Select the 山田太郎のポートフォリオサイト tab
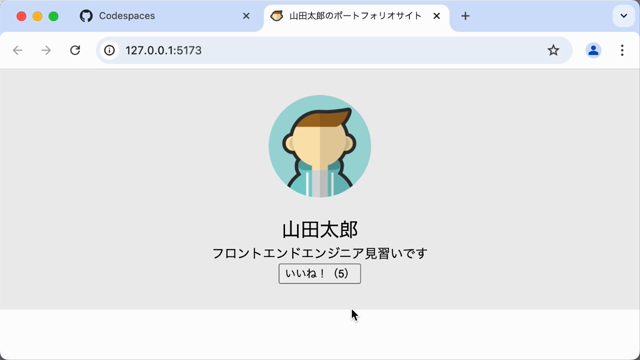 tap(357, 16)
